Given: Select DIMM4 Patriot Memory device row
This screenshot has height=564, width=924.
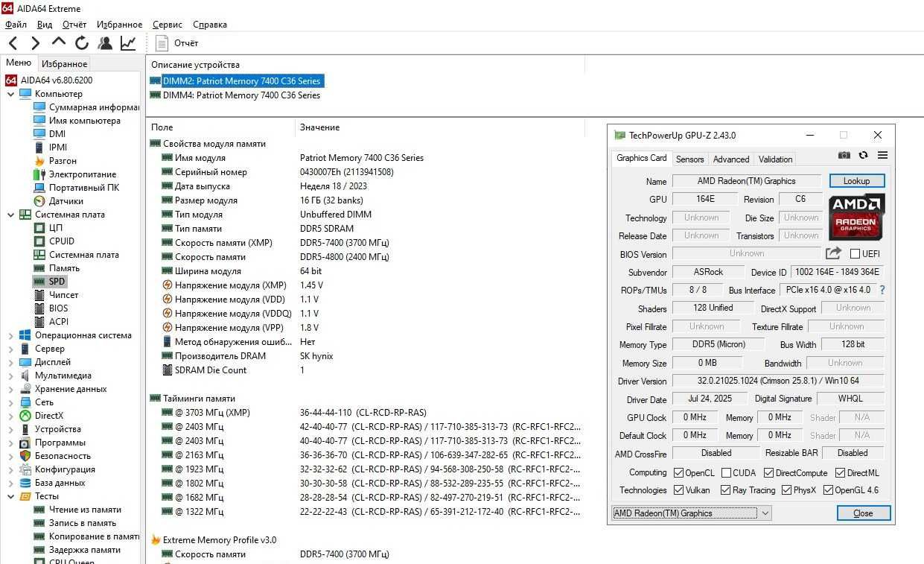Looking at the screenshot, I should (235, 95).
